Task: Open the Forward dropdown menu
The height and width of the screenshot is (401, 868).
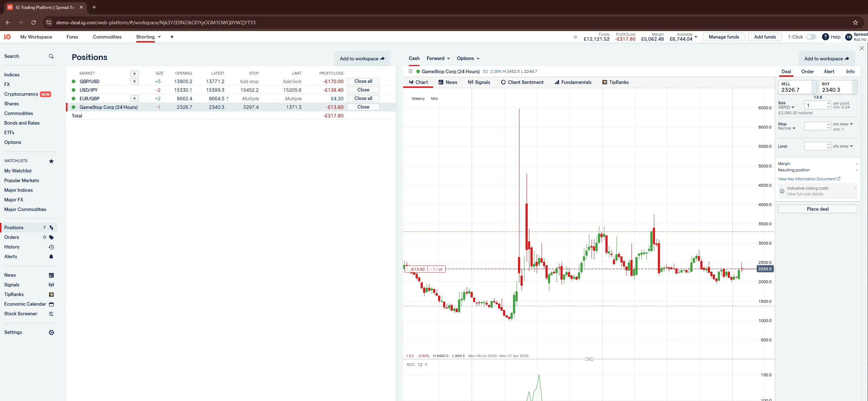Action: point(438,59)
